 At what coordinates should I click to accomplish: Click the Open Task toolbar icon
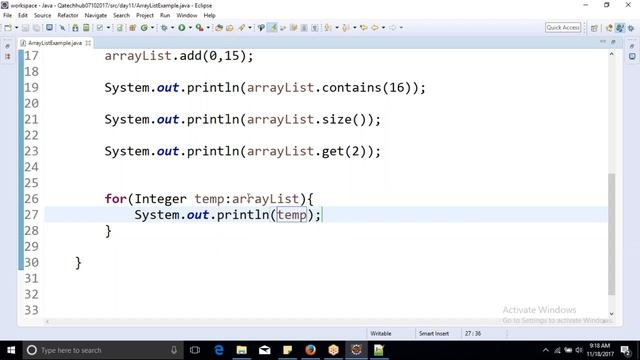(x=230, y=28)
